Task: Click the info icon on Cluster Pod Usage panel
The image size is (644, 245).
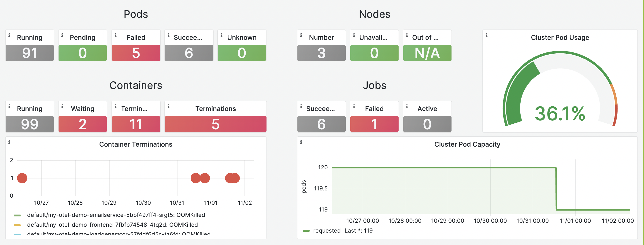Action: click(x=486, y=35)
